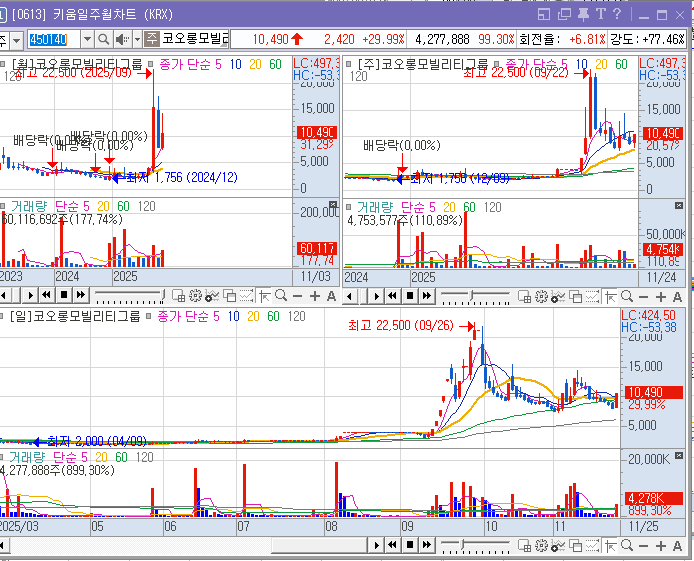Click the T icon in title bar

pyautogui.click(x=601, y=15)
